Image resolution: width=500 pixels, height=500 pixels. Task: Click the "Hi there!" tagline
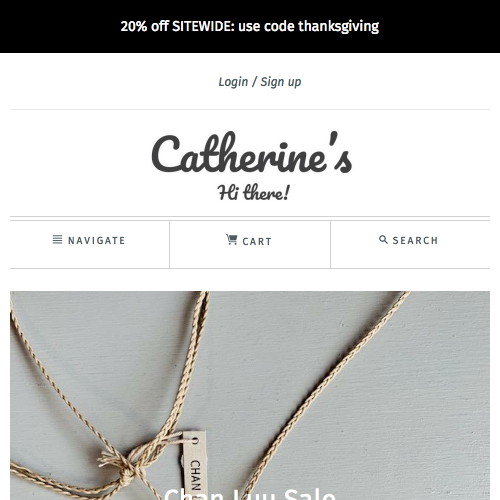[253, 192]
